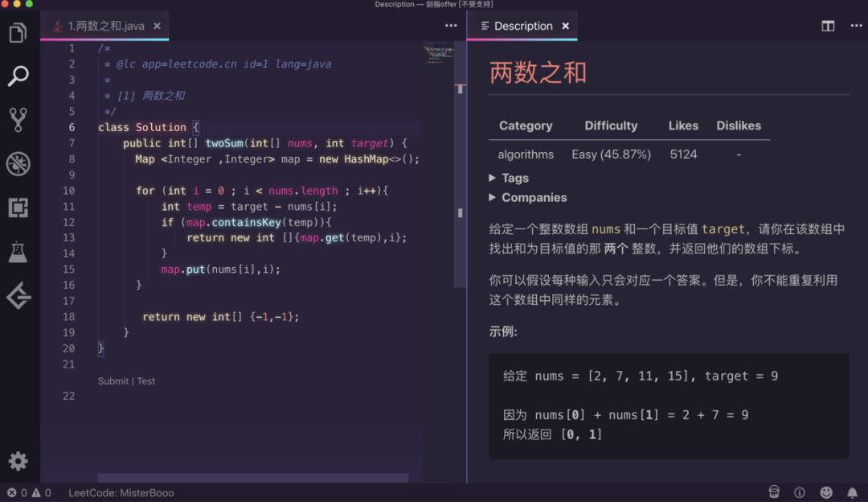
Task: Click line number 6 in the gutter
Action: coord(72,127)
